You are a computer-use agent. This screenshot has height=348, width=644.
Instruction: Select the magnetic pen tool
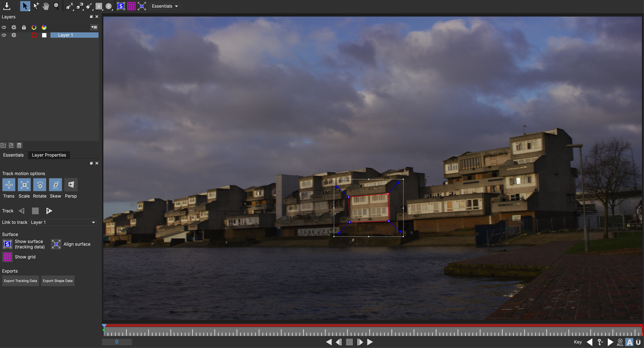(x=79, y=6)
